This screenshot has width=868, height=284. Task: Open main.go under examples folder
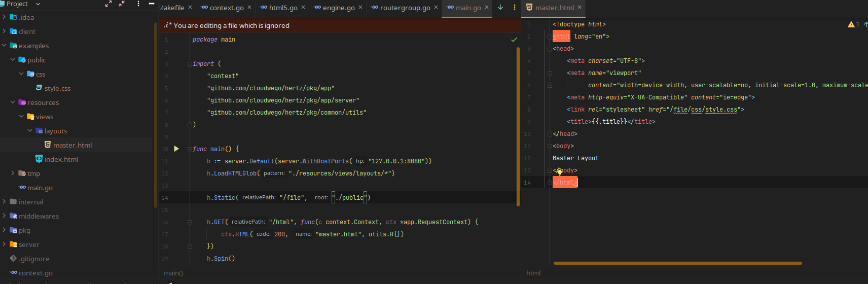(40, 188)
